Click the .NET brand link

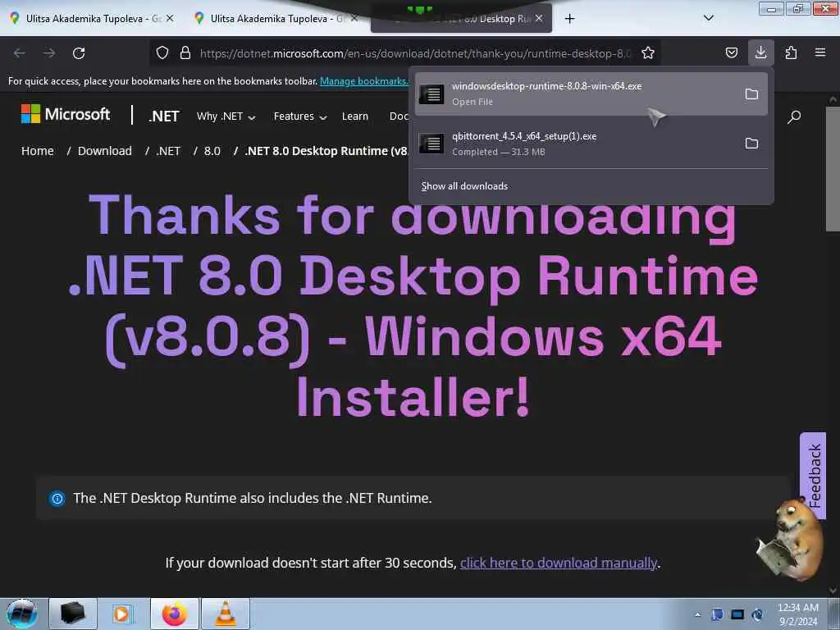[164, 116]
